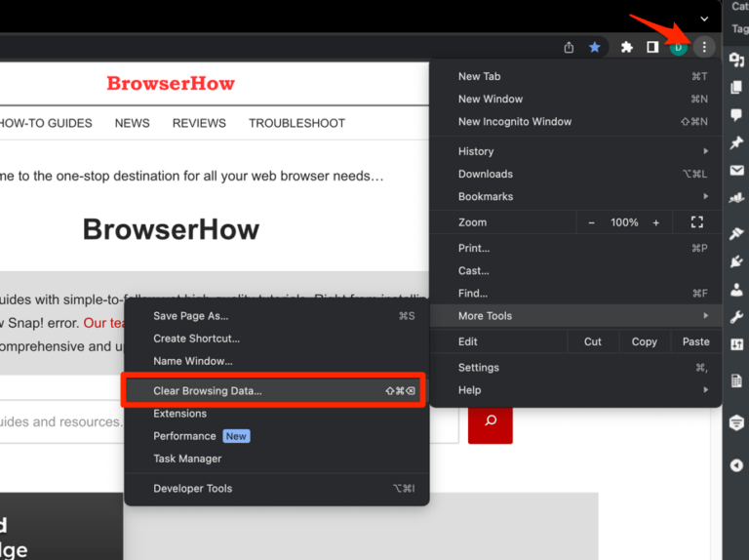
Task: Click the fullscreen icon in Zoom row
Action: click(x=696, y=222)
